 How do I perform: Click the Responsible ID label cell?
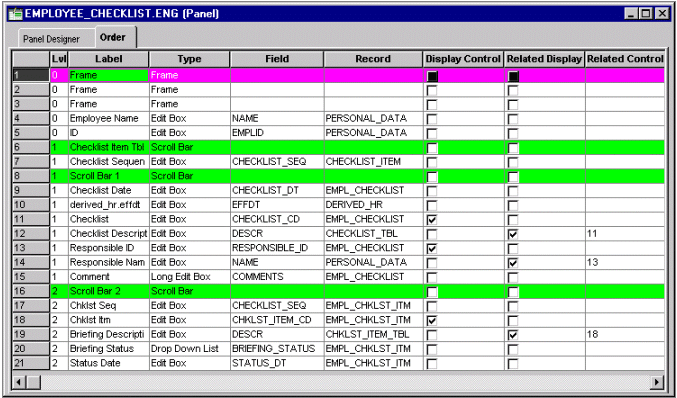coord(109,248)
